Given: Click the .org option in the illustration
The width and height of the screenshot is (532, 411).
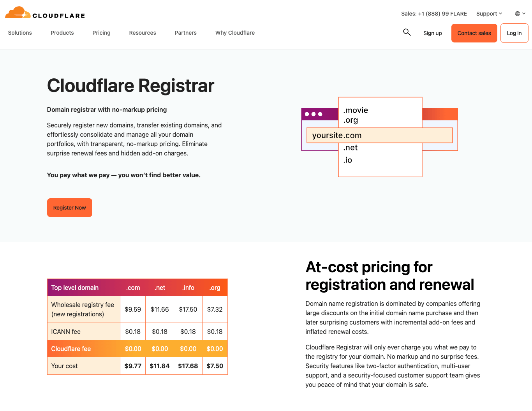Looking at the screenshot, I should pyautogui.click(x=351, y=120).
